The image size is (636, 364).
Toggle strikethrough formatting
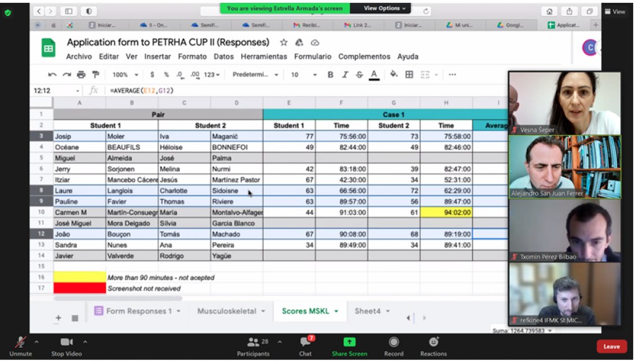tap(359, 75)
